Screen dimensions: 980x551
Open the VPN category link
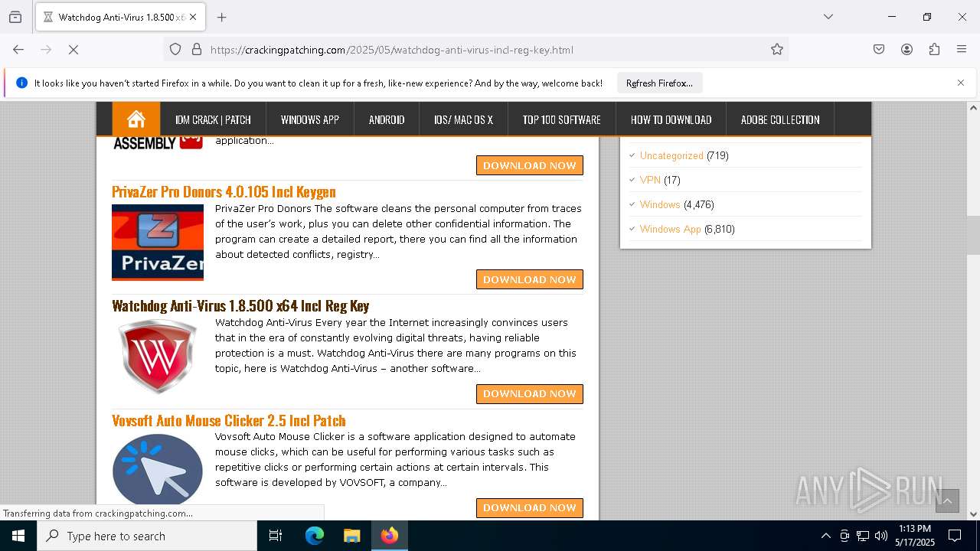650,180
